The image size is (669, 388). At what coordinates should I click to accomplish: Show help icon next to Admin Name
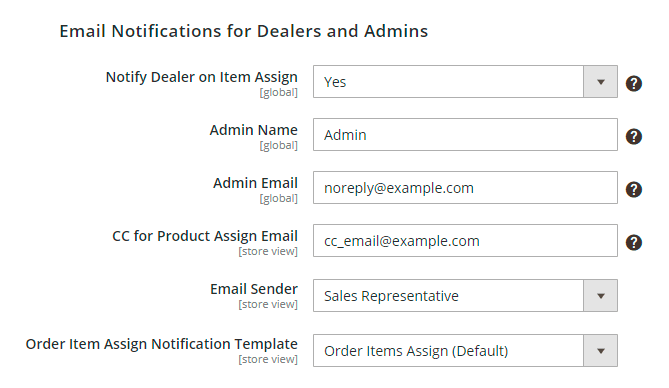pyautogui.click(x=634, y=137)
